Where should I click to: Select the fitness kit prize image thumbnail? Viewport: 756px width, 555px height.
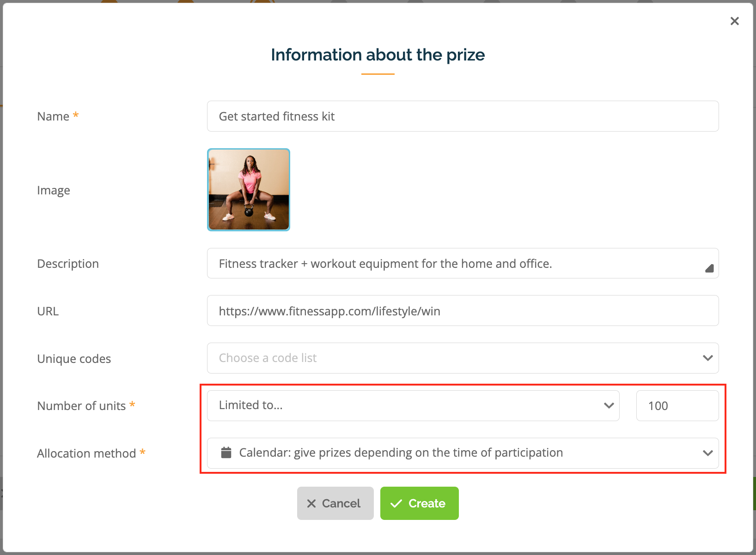click(249, 190)
